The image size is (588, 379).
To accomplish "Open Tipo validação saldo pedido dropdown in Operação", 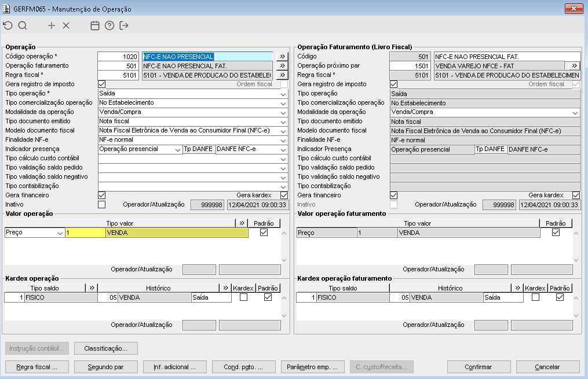I will (x=283, y=167).
